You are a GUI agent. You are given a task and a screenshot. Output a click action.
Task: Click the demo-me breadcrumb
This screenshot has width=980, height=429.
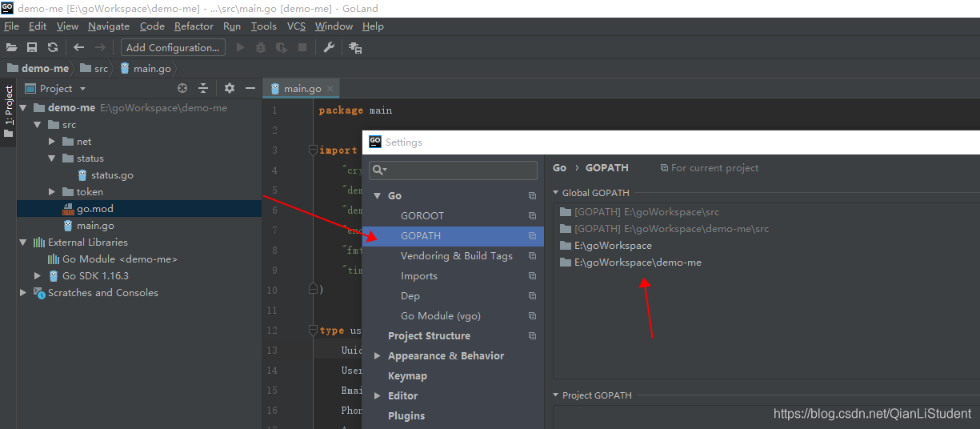tap(38, 69)
